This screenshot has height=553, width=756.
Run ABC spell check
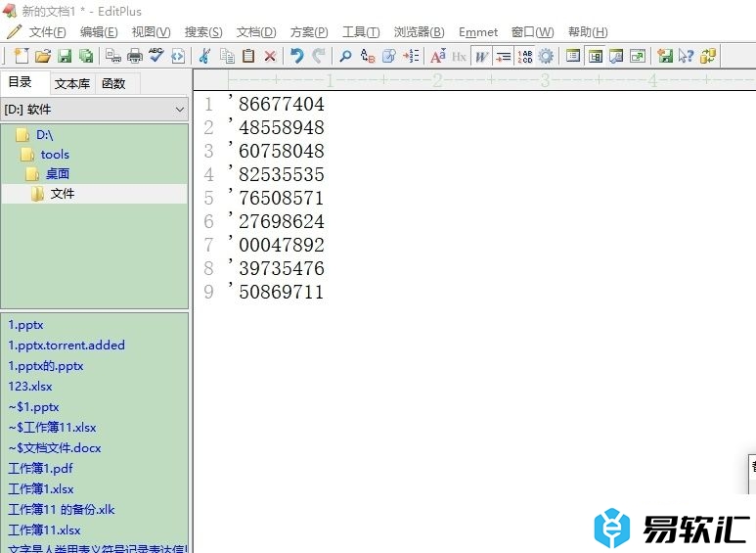tap(156, 56)
